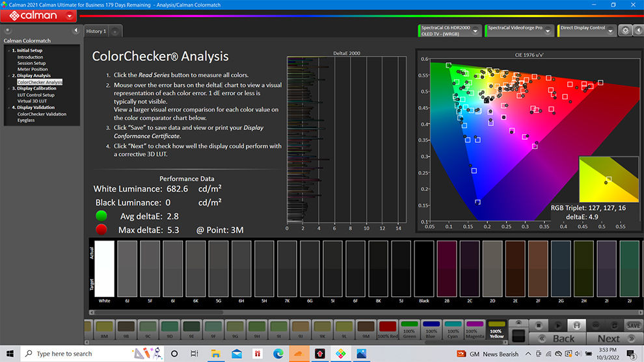The height and width of the screenshot is (362, 644).
Task: Open the Photos app from taskbar
Action: (362, 354)
